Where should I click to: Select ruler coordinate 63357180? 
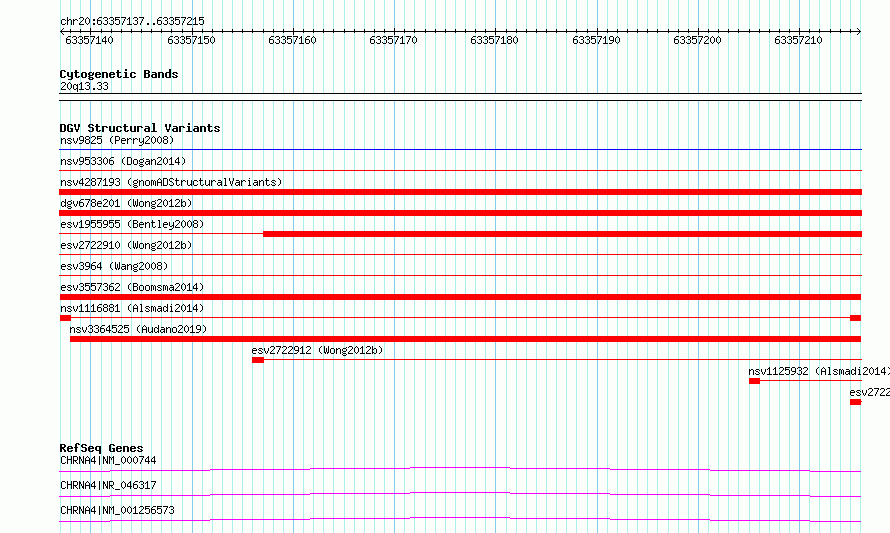pos(494,40)
